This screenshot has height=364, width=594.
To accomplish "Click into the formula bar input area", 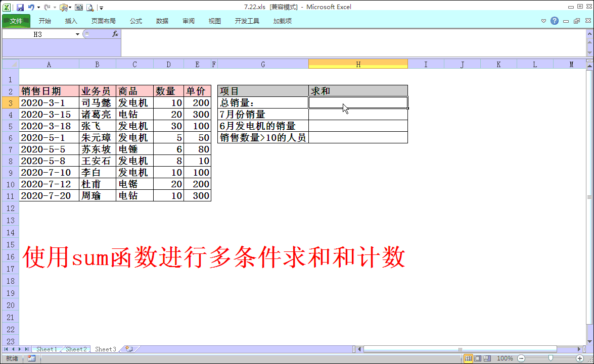I will click(353, 42).
